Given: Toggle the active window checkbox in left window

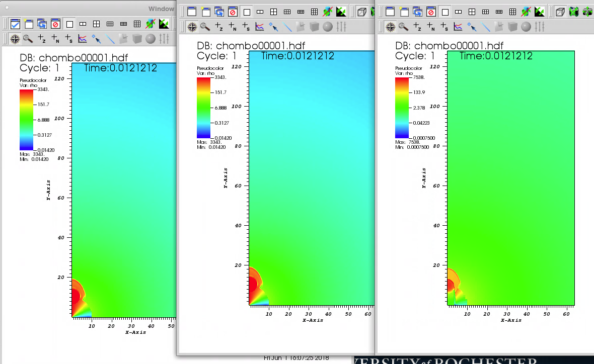Looking at the screenshot, I should coord(15,24).
